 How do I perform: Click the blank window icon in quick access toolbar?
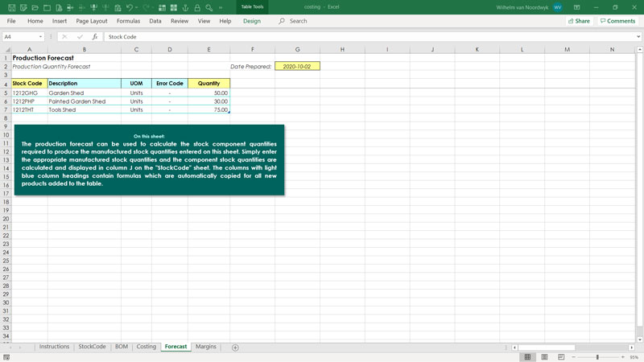pyautogui.click(x=47, y=7)
